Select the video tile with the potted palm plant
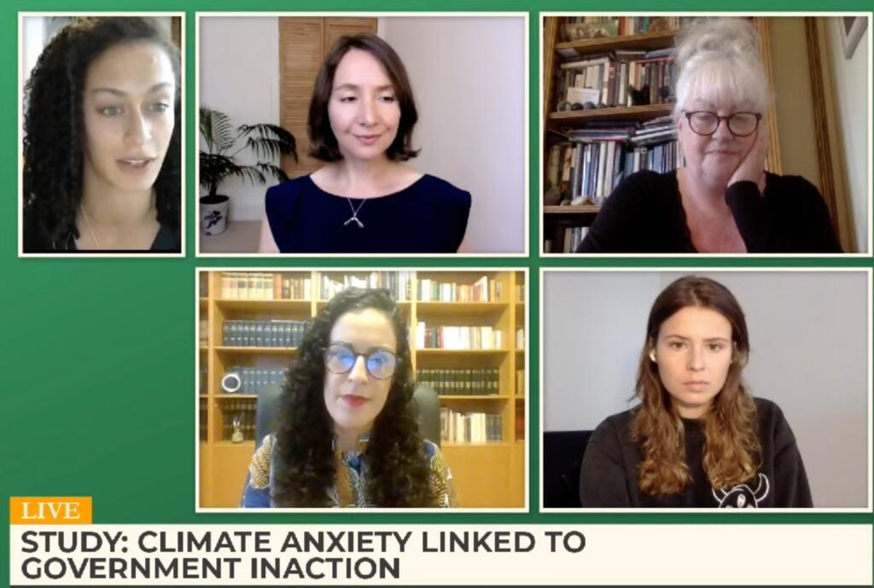 (x=362, y=134)
